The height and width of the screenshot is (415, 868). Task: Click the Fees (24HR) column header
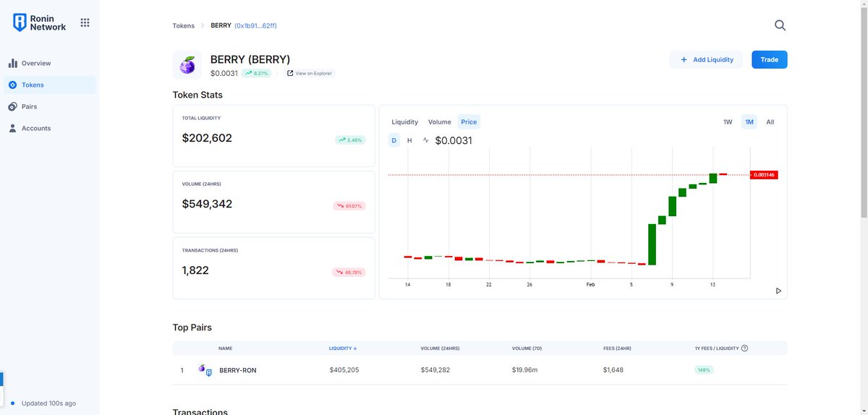[618, 348]
